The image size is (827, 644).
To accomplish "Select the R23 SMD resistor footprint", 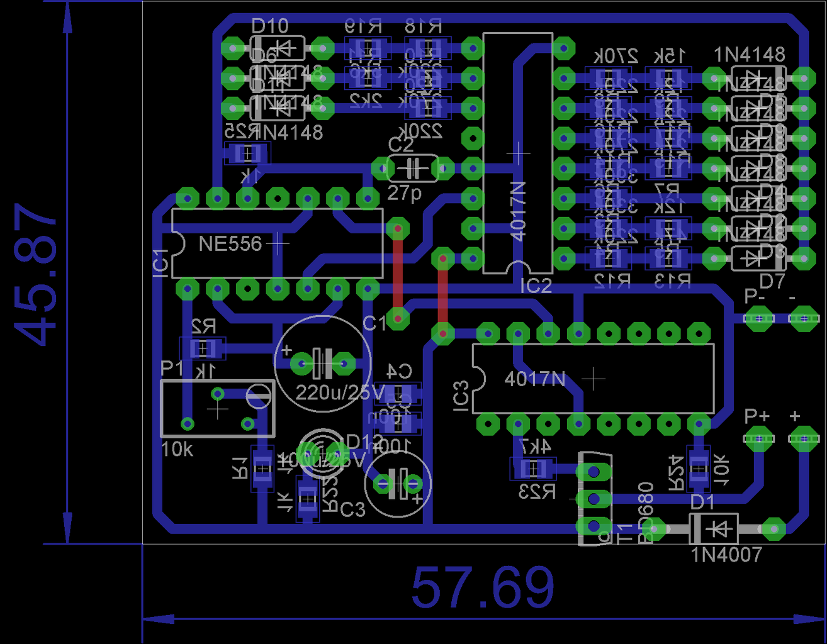I will (x=534, y=469).
